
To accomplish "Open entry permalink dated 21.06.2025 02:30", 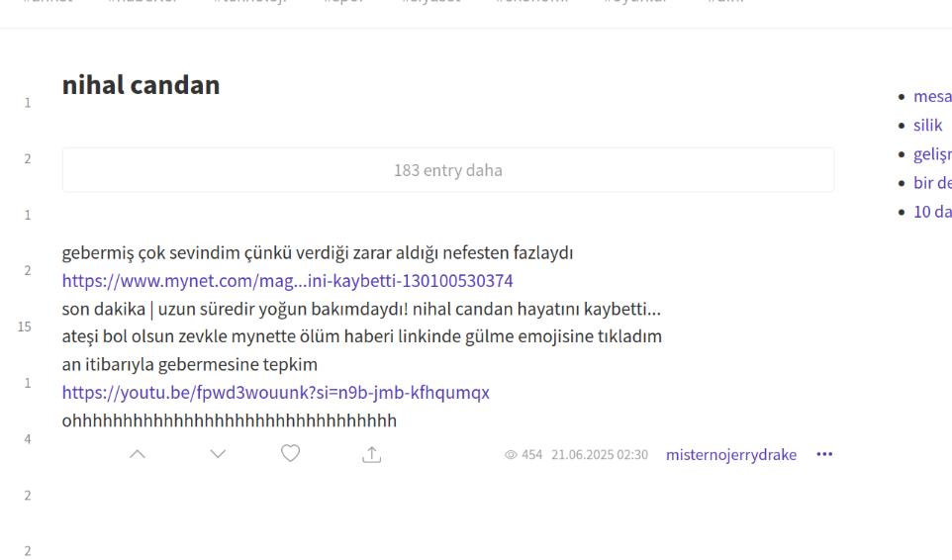I will (x=599, y=455).
